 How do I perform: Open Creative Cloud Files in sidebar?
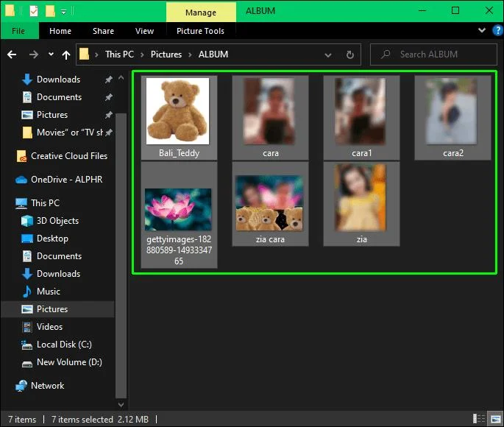(63, 156)
